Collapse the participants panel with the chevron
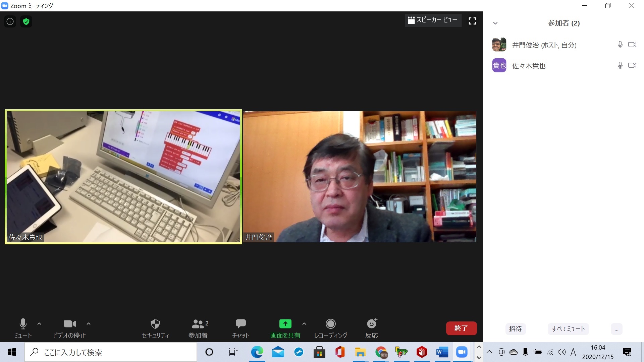The width and height of the screenshot is (644, 362). point(495,23)
